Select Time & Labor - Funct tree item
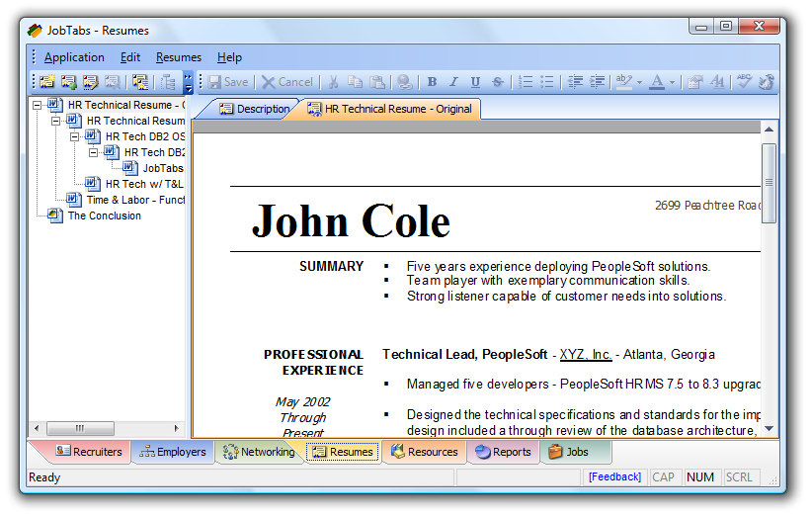 pos(135,200)
